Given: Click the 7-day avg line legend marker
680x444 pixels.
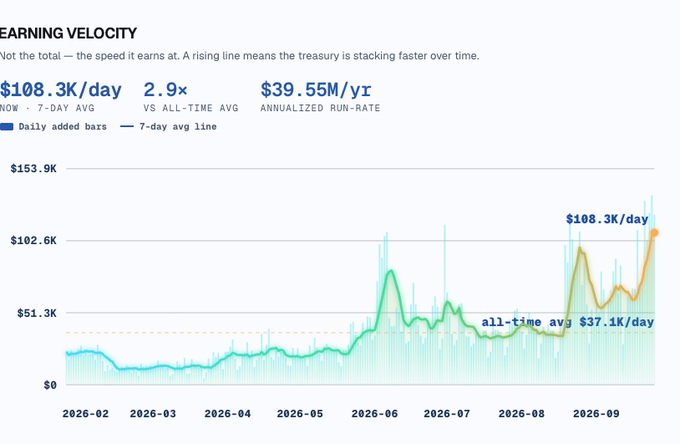Looking at the screenshot, I should (x=127, y=127).
